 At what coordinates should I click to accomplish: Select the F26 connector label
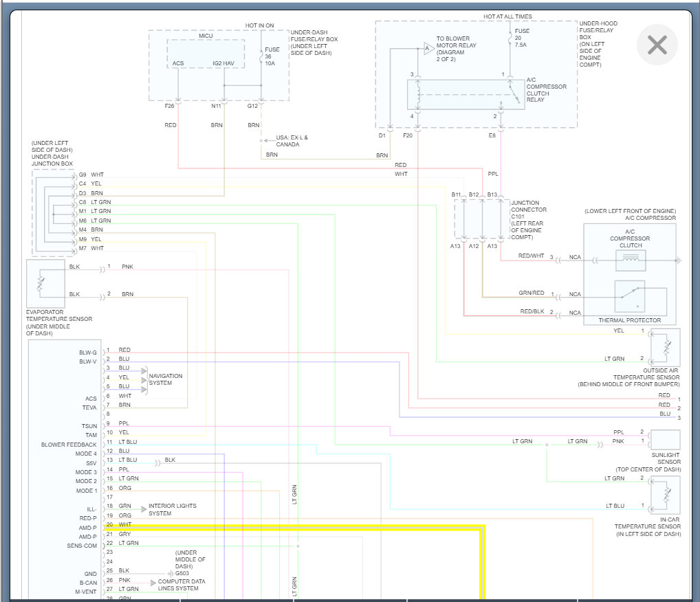[x=170, y=106]
